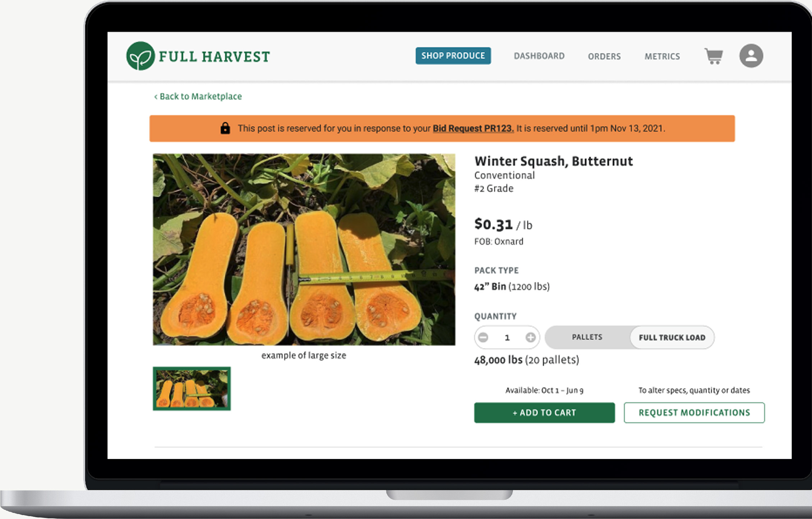Screen dimensions: 812x519
Task: Toggle to Full Truck Load quantity option
Action: pyautogui.click(x=670, y=337)
